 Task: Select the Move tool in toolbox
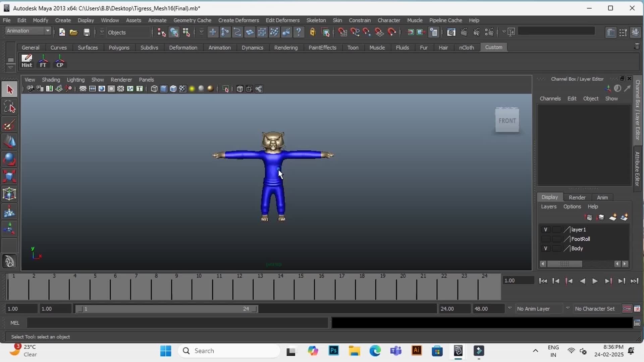coord(9,142)
